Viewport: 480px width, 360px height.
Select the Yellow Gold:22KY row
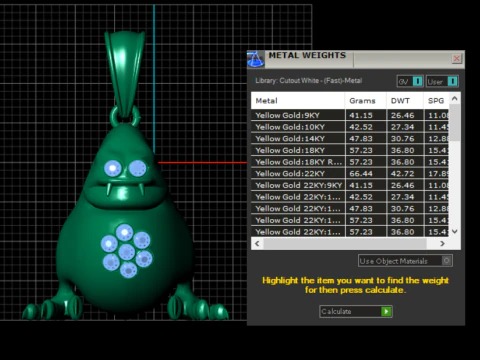click(x=350, y=174)
